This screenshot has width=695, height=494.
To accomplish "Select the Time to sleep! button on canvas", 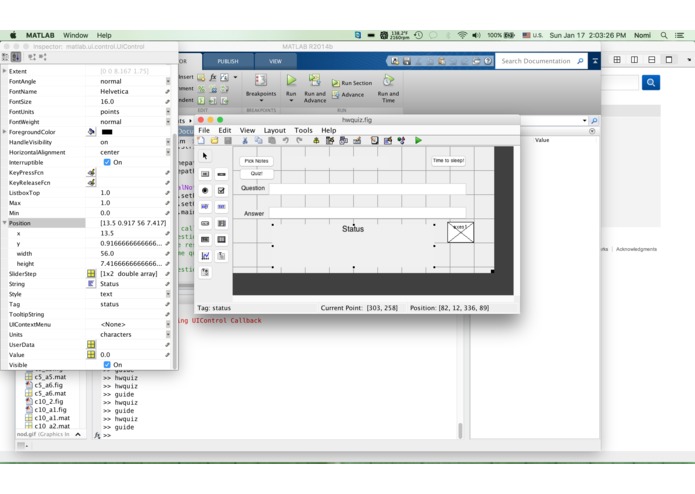I will click(x=449, y=160).
